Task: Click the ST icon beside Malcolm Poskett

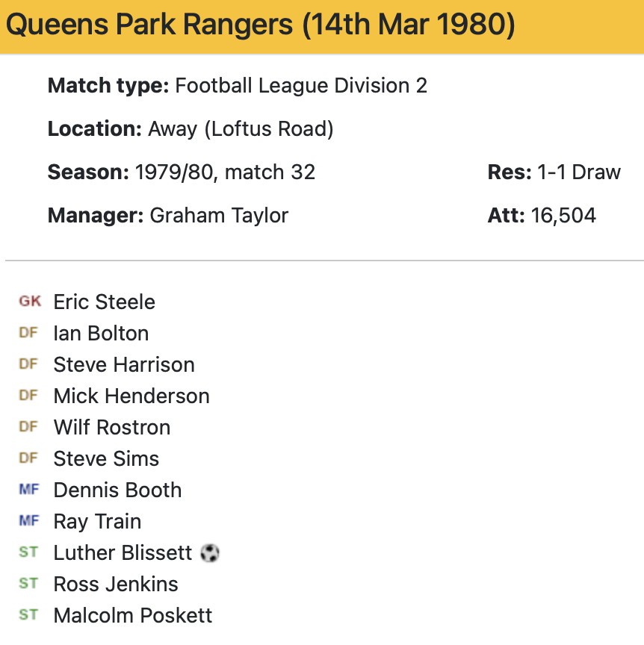Action: 28,615
